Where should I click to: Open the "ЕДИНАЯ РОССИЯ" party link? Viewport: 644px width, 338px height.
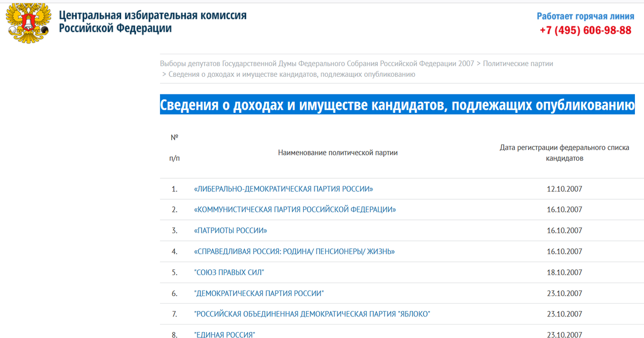pos(224,335)
